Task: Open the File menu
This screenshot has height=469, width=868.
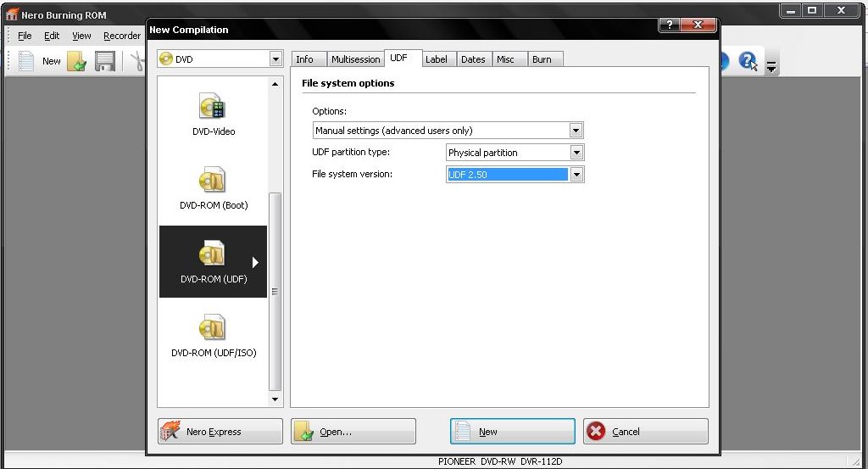Action: click(x=25, y=36)
